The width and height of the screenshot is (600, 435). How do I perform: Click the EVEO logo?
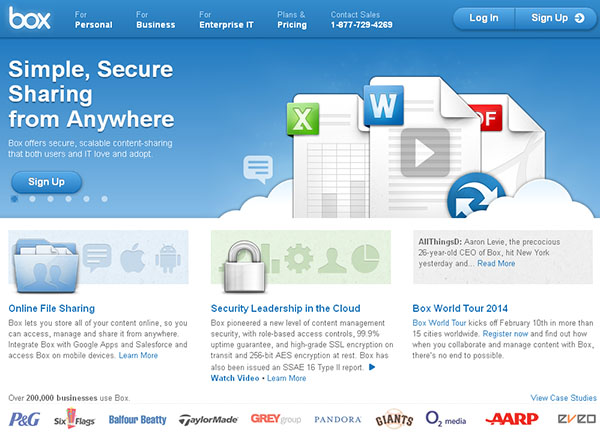pos(577,419)
